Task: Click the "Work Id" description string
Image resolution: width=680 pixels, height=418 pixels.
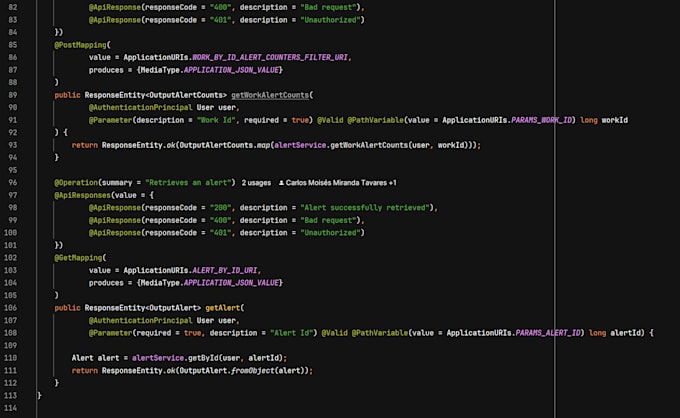Action: pos(216,120)
